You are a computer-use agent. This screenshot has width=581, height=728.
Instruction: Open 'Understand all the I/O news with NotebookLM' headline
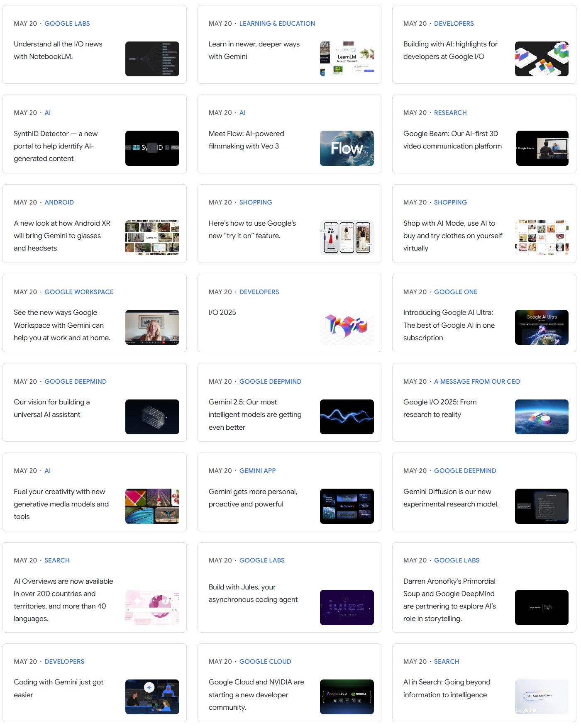click(x=58, y=50)
